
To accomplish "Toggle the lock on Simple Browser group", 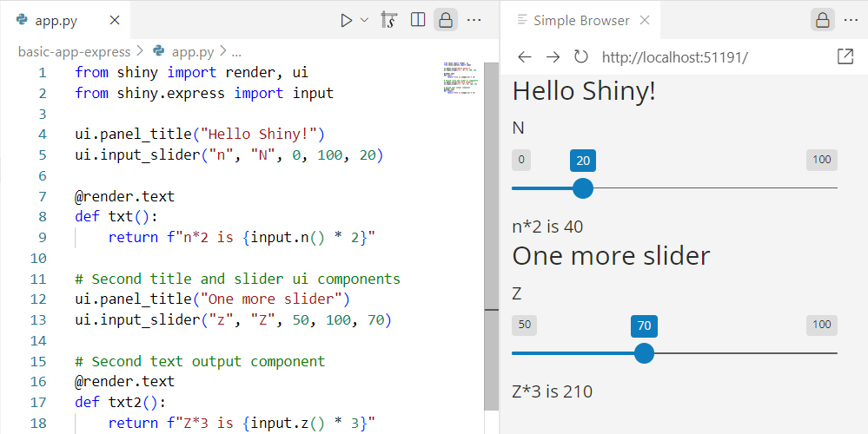I will (x=822, y=20).
